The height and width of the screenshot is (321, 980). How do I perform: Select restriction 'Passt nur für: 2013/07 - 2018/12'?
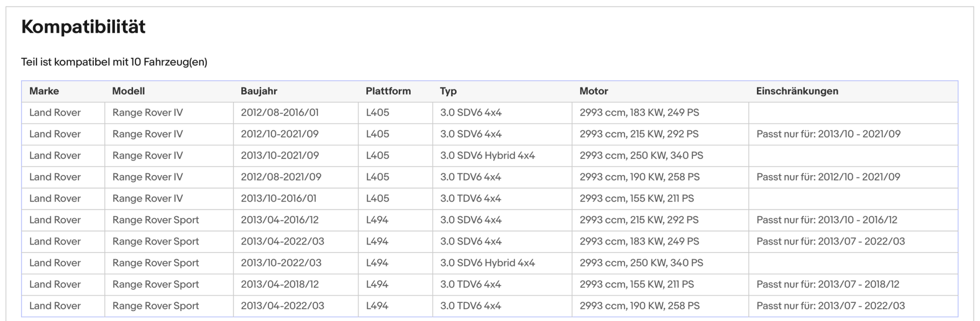coord(827,284)
